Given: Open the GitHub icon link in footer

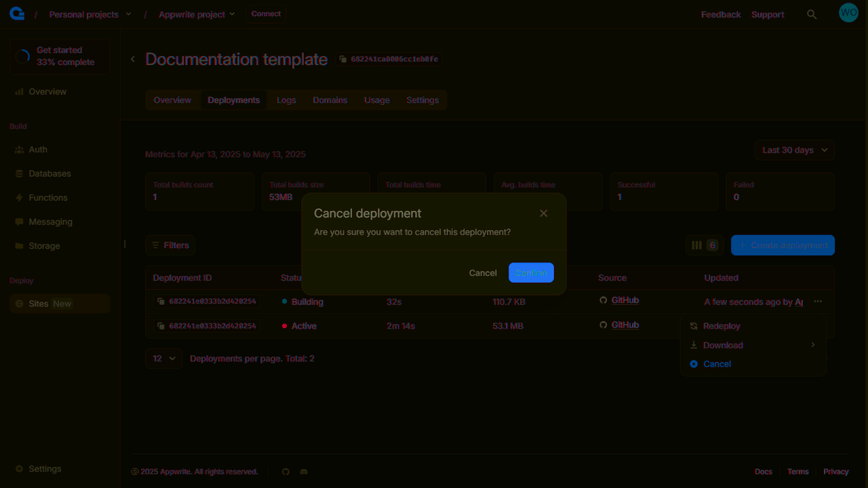Looking at the screenshot, I should pos(285,472).
